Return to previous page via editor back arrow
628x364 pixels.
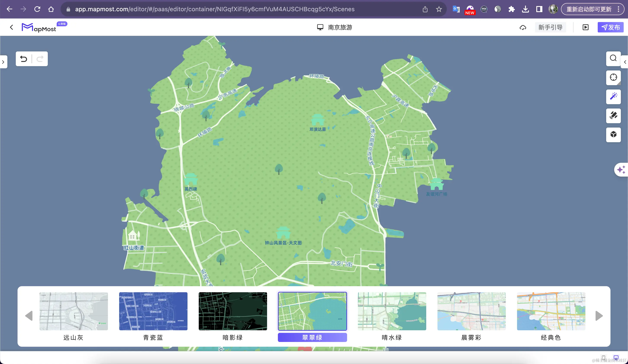click(11, 27)
